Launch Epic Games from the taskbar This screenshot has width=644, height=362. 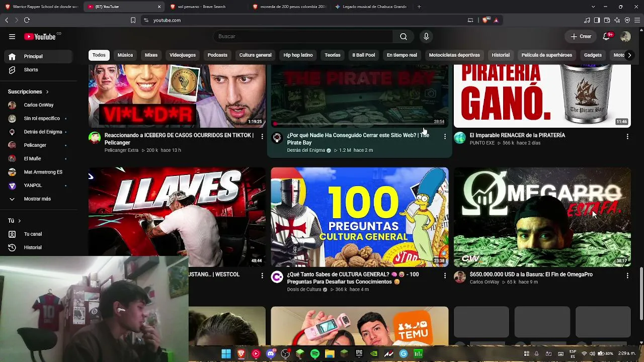pos(359,354)
